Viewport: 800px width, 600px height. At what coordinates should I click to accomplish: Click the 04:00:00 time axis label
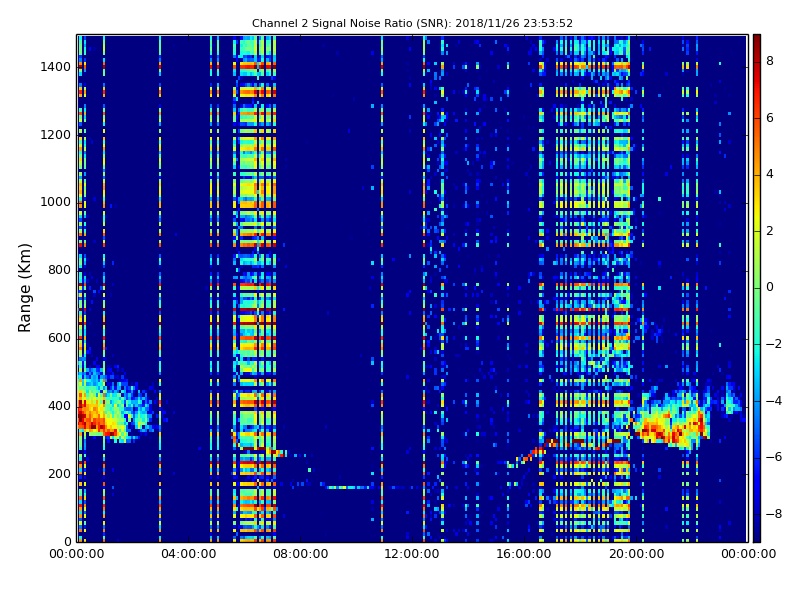coord(188,554)
